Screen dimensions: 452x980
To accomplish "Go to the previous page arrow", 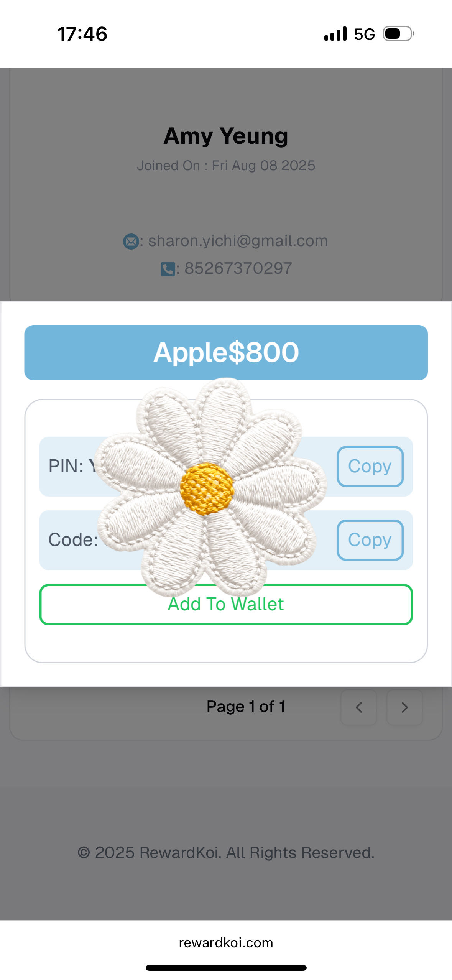I will tap(359, 707).
